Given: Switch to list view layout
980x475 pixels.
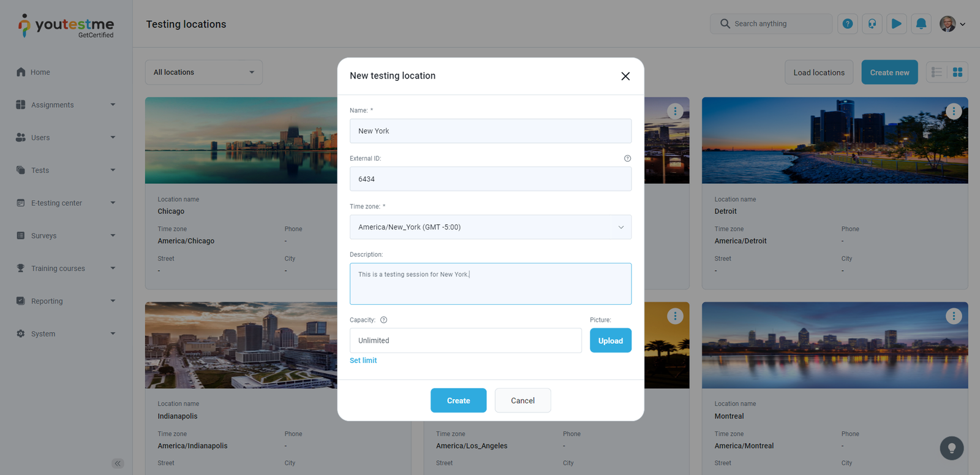Looking at the screenshot, I should point(937,72).
